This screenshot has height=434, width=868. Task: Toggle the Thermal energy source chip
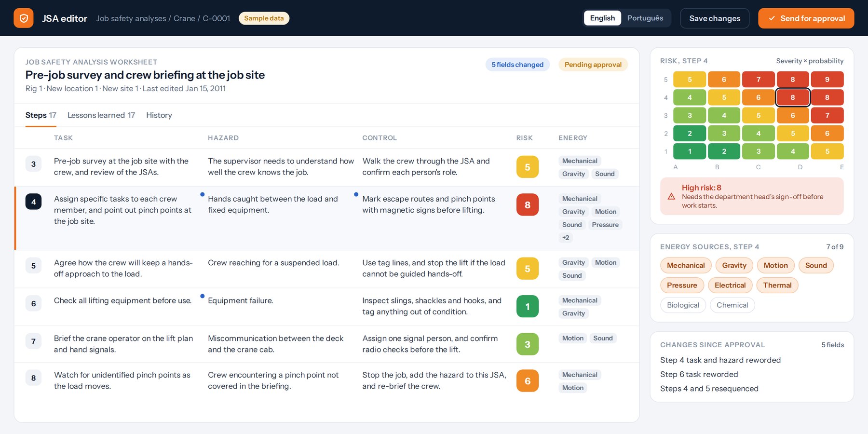777,285
